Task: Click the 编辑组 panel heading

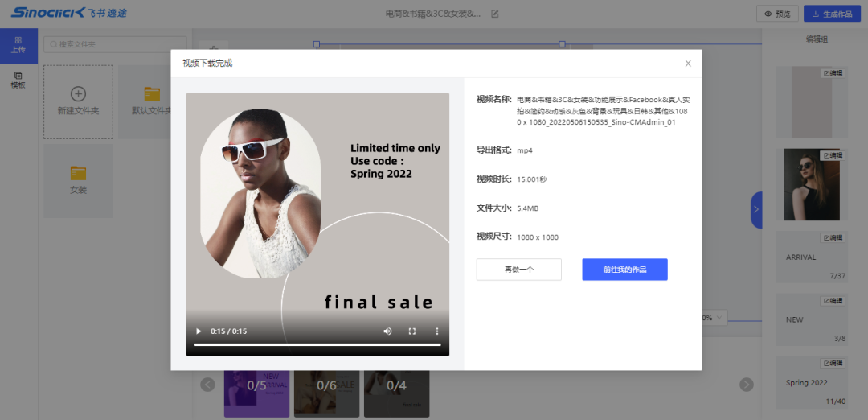Action: click(817, 39)
